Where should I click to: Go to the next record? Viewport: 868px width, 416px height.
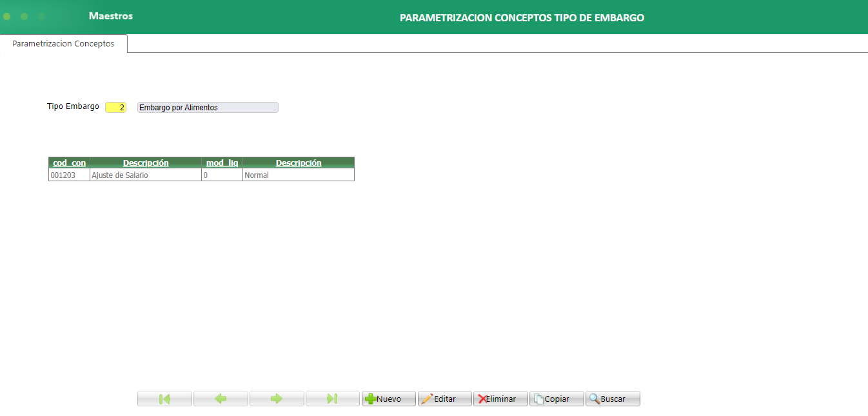point(277,399)
